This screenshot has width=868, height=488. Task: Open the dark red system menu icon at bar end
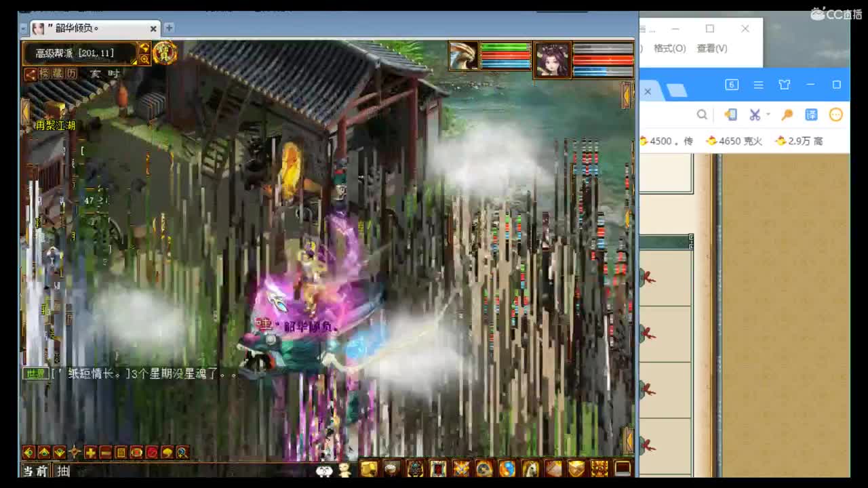(623, 468)
